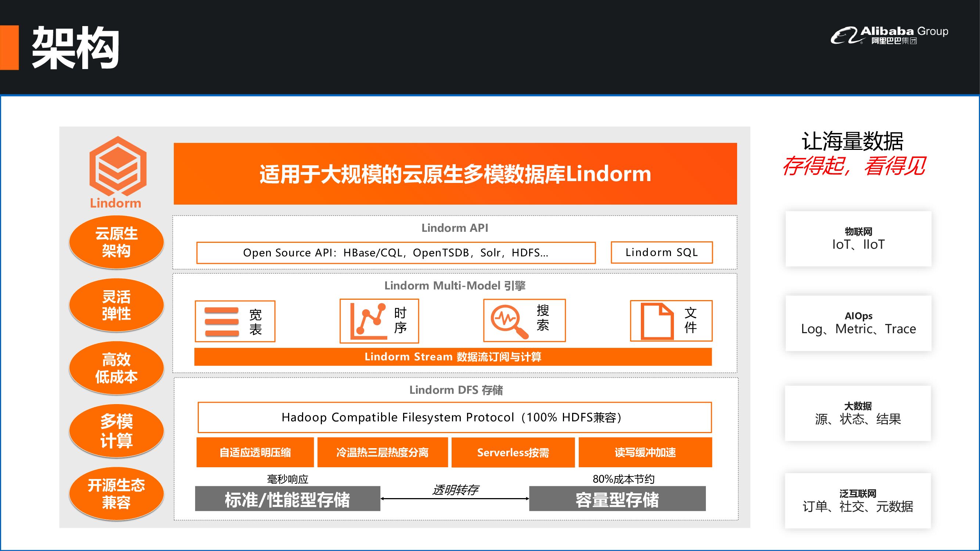Click the orange title accent bar

point(9,47)
